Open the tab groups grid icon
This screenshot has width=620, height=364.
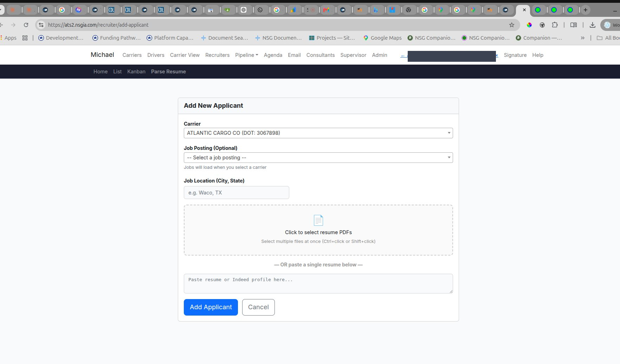click(25, 38)
